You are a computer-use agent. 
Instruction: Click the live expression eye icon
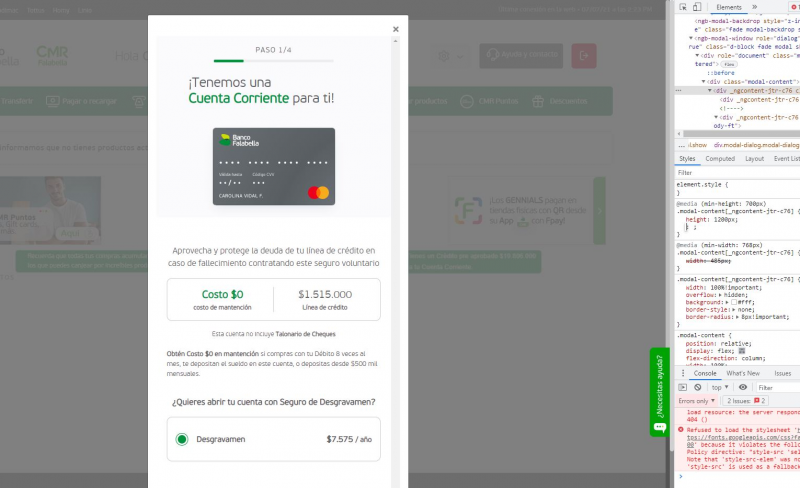tap(742, 387)
